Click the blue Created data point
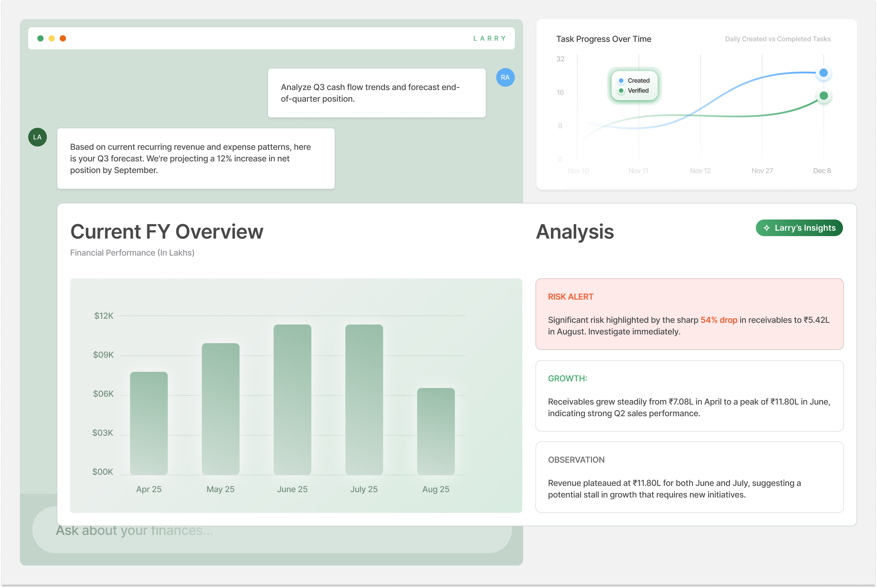 (823, 73)
